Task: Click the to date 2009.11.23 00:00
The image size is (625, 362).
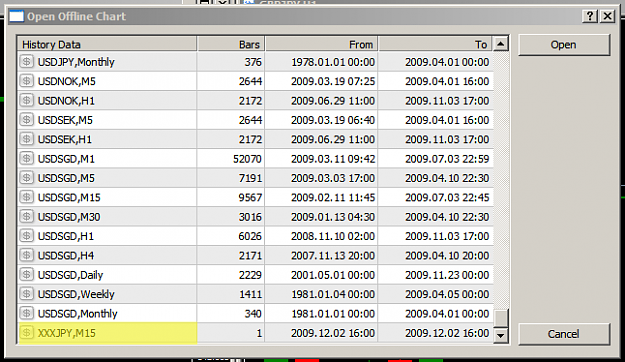Action: tap(447, 275)
